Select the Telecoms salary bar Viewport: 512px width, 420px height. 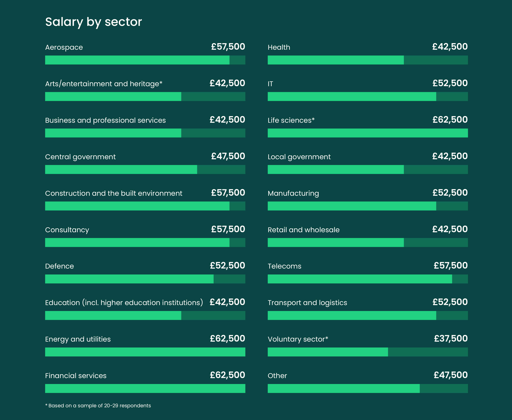(x=368, y=279)
